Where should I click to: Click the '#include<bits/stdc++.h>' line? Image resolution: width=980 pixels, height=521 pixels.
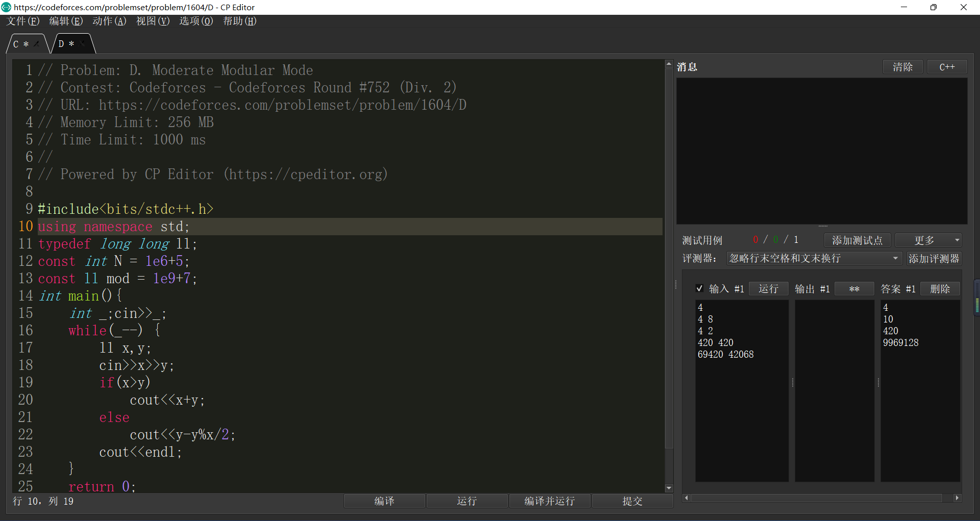(126, 209)
